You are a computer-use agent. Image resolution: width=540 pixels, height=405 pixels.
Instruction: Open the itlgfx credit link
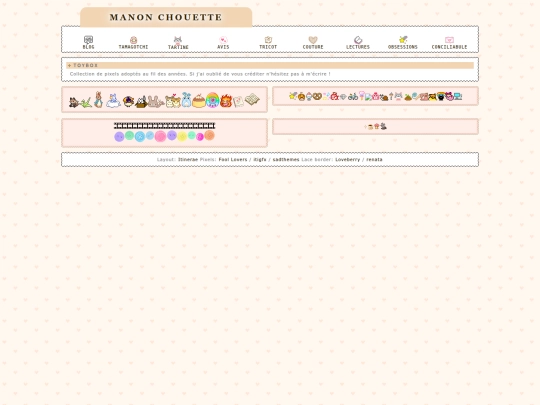point(260,159)
